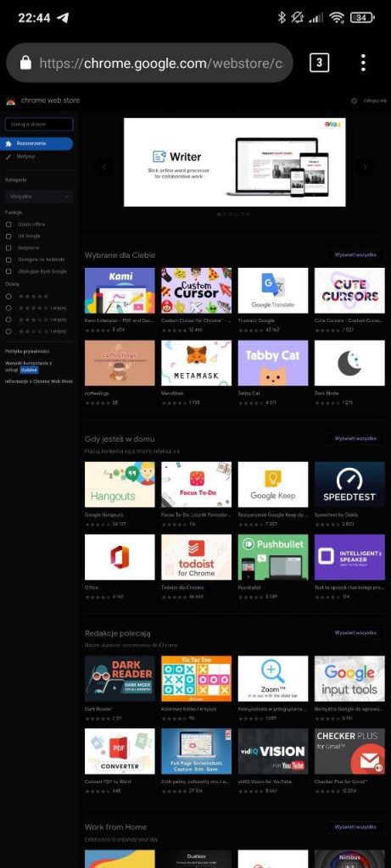Screen dimensions: 391x868
Task: Click the blue Updated badge
Action: 30,370
